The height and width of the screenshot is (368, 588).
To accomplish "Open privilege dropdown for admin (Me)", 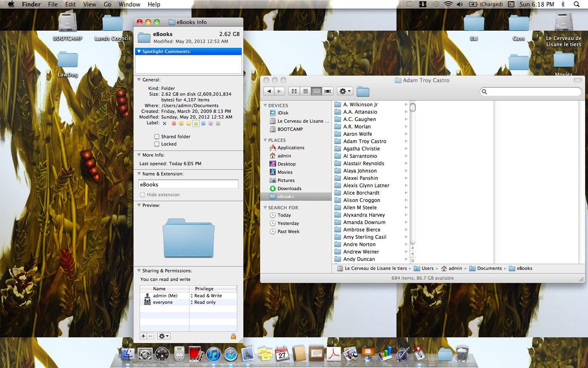I will [x=213, y=296].
